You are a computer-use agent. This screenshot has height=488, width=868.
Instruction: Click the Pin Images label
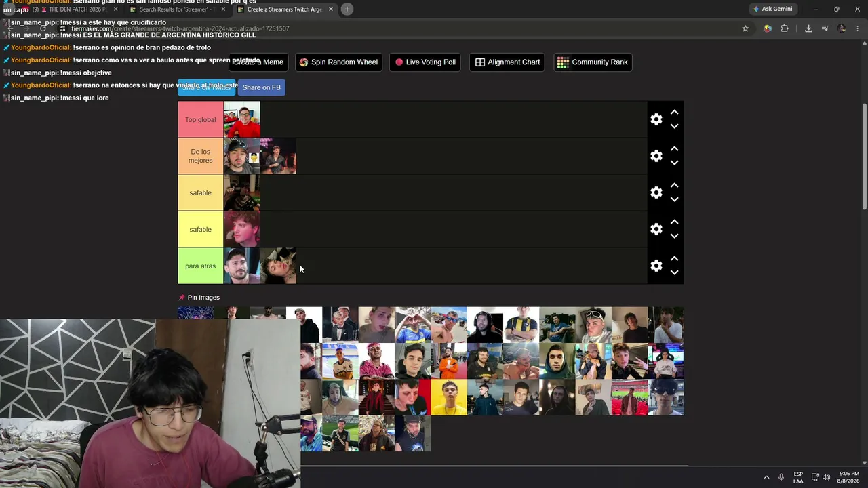pyautogui.click(x=203, y=298)
